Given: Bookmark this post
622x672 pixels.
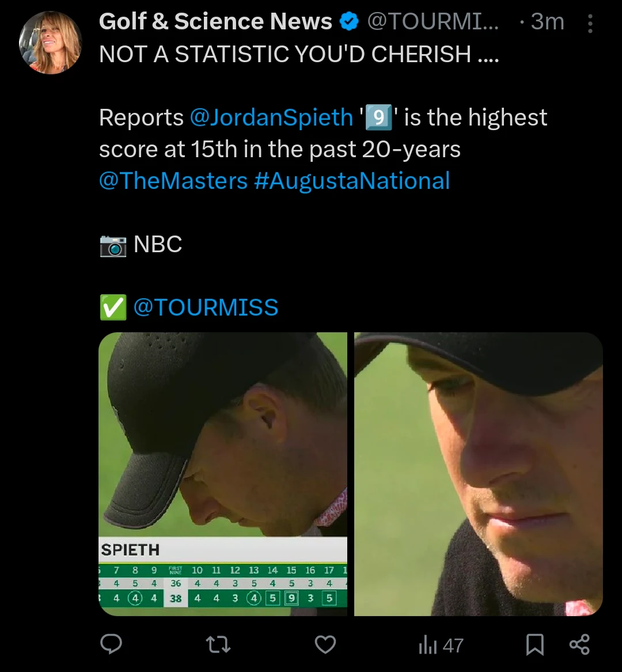Looking at the screenshot, I should click(x=535, y=644).
